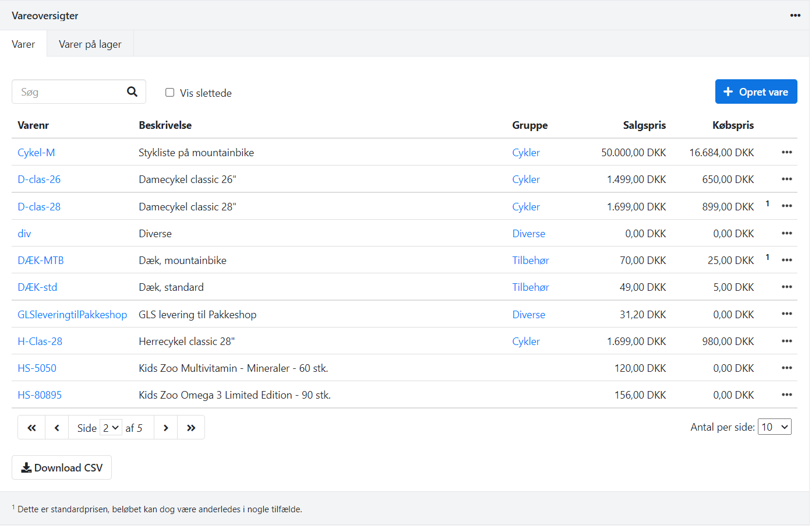Go to the previous page
This screenshot has height=528, width=812.
[57, 428]
